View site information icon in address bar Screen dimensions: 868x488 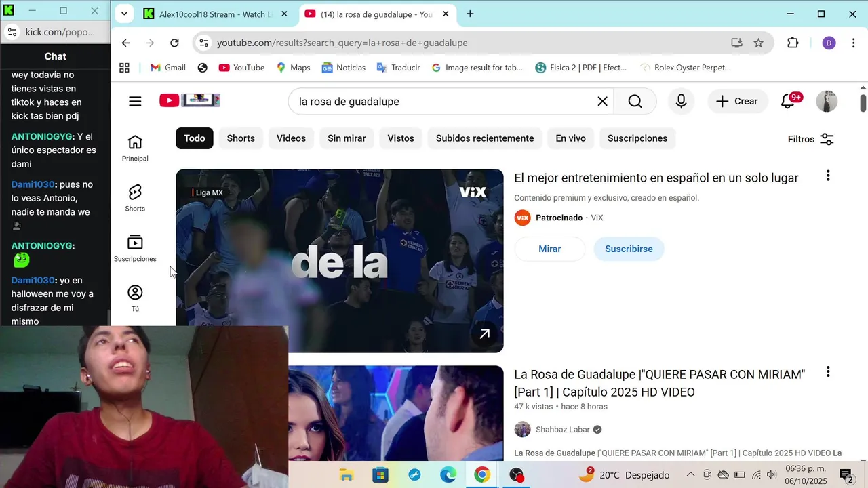click(203, 43)
